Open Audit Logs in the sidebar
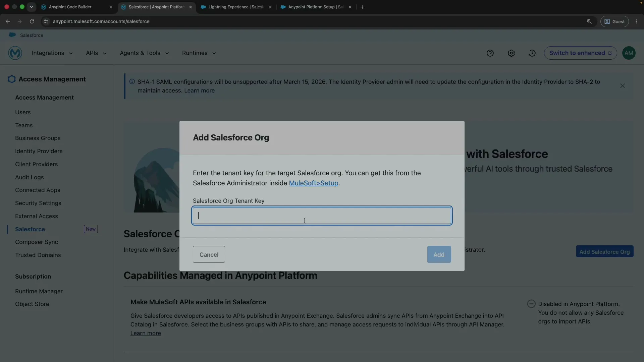The height and width of the screenshot is (362, 644). tap(29, 177)
